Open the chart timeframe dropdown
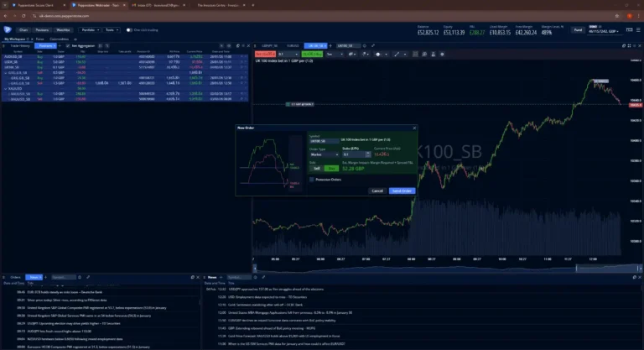The height and width of the screenshot is (350, 644). pyautogui.click(x=335, y=55)
